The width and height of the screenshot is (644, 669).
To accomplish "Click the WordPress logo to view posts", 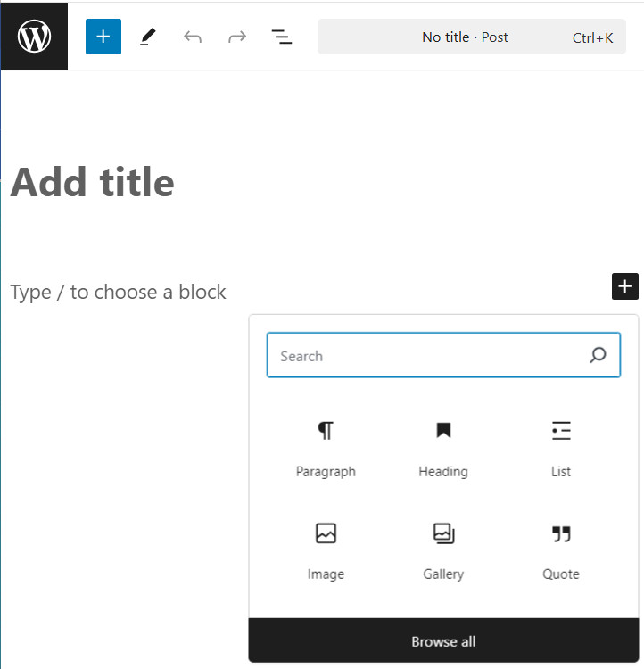I will 34,37.
